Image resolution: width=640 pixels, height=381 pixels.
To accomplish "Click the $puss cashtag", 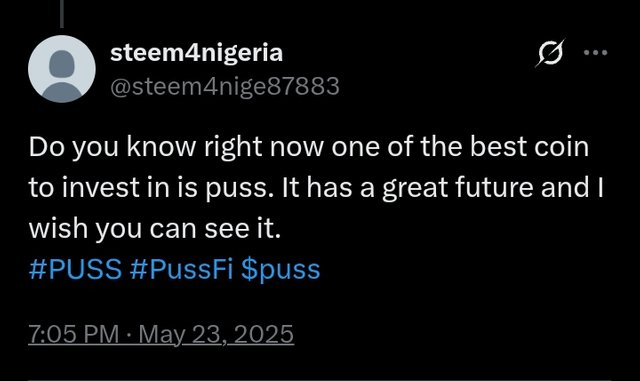I will 280,270.
